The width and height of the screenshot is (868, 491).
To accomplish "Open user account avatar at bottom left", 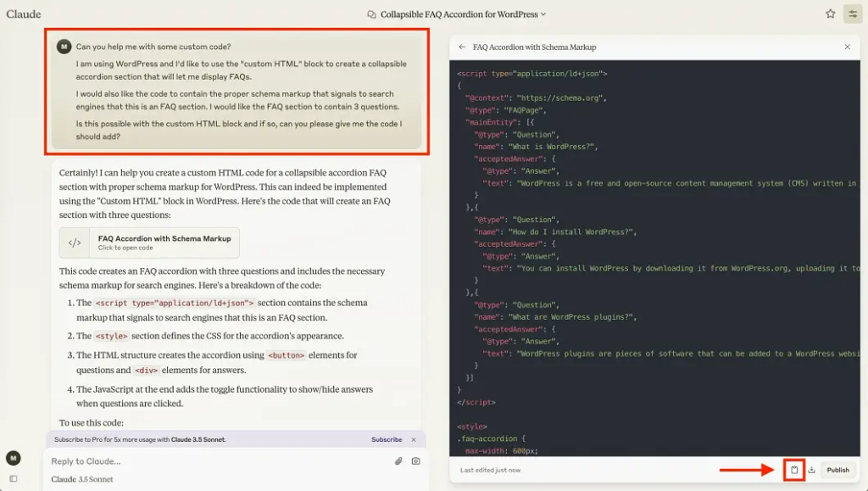I will (14, 458).
